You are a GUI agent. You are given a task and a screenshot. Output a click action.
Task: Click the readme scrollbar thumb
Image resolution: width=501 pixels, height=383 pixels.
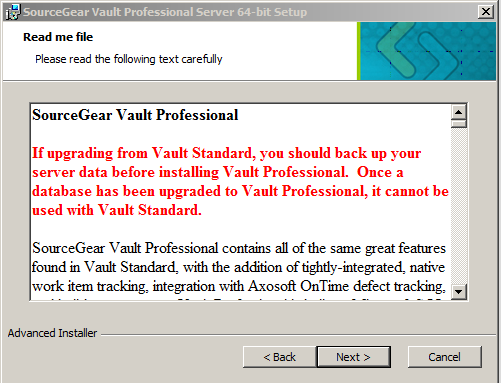(459, 124)
